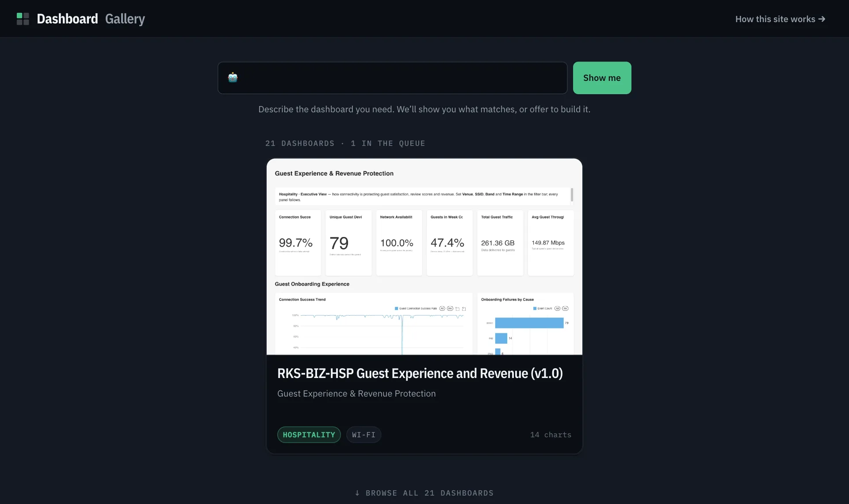Select the HOSPITALITY tag
849x504 pixels.
(x=309, y=435)
